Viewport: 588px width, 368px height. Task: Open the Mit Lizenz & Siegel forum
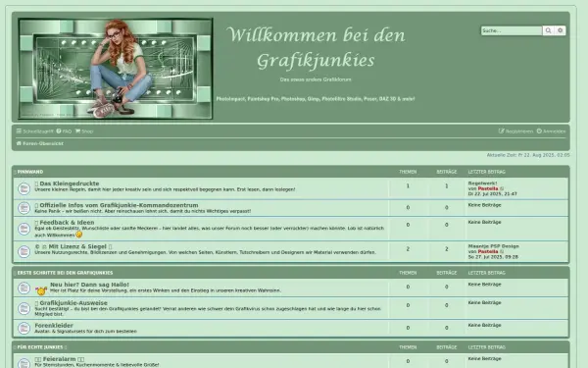click(77, 246)
